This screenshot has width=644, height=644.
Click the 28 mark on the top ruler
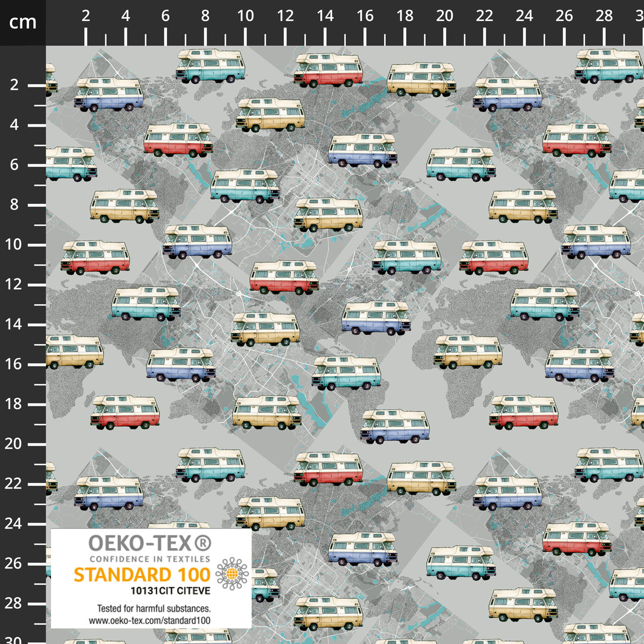(x=604, y=16)
